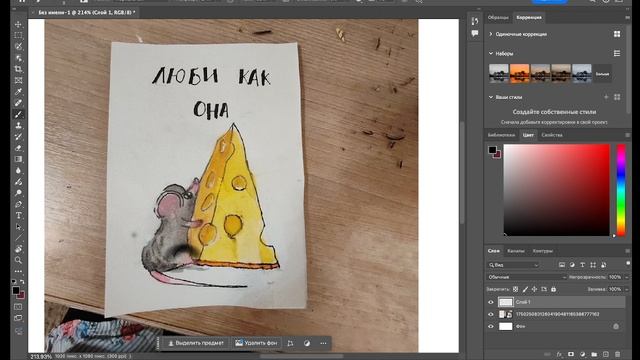Open the History panel icon
640x360 pixels.
click(x=475, y=21)
